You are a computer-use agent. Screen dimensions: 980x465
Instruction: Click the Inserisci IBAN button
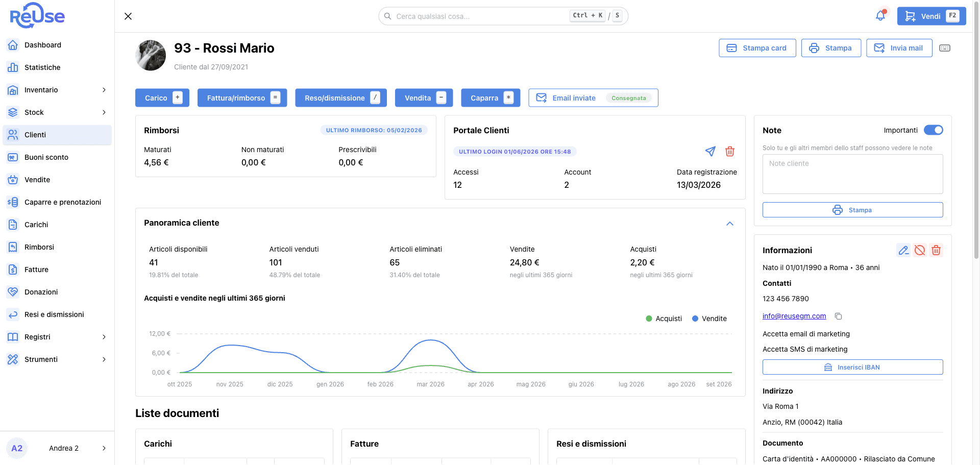pos(852,367)
